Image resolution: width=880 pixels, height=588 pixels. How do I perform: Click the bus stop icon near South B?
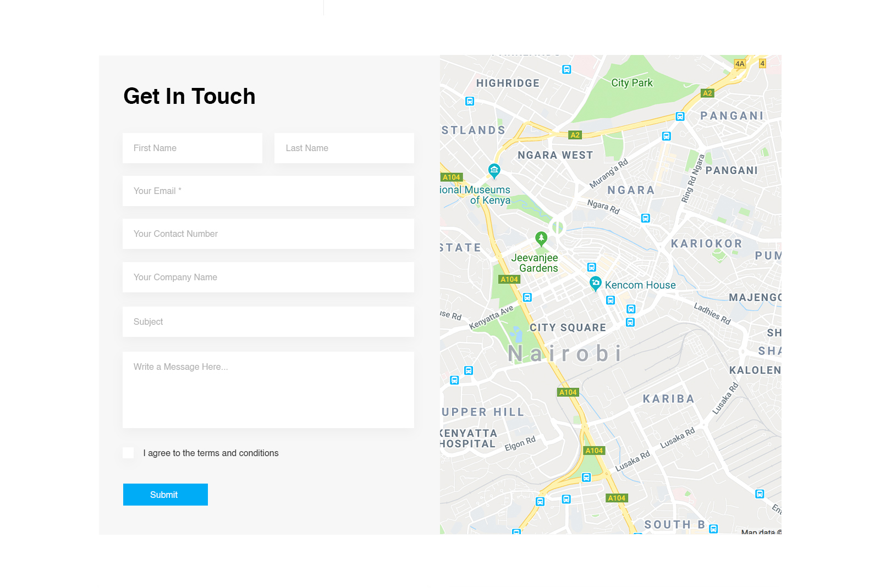tap(713, 529)
